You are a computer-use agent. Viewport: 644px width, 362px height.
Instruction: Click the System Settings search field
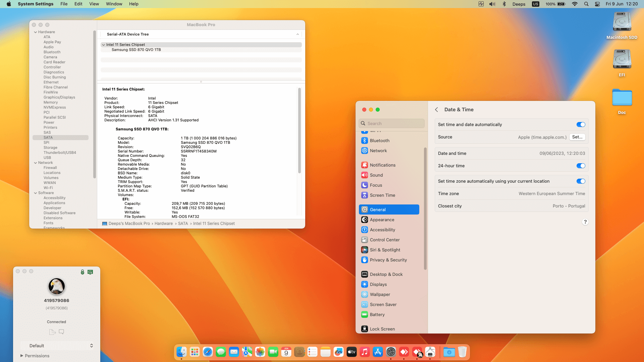[391, 123]
